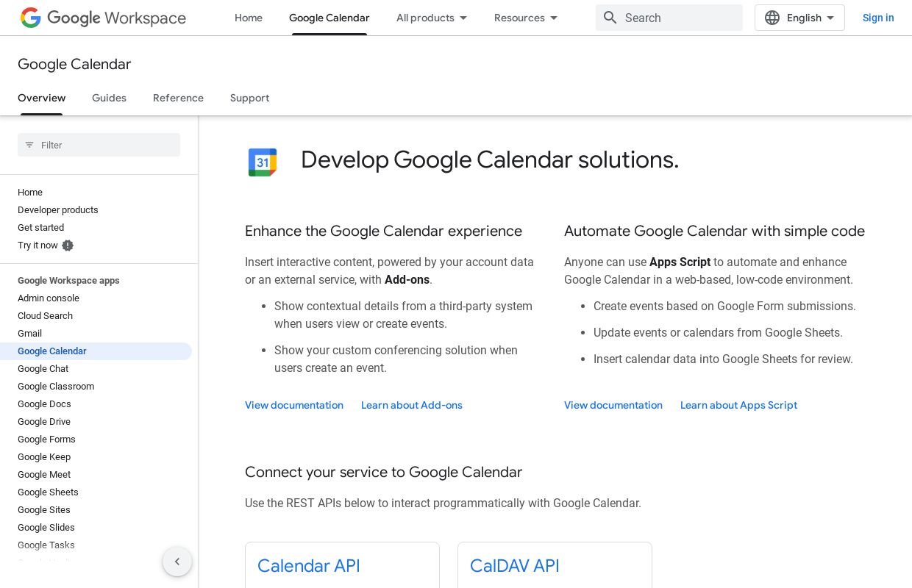Click 'Enhance the Google Calendar experience' heading
Viewport: 912px width, 588px height.
coord(383,231)
